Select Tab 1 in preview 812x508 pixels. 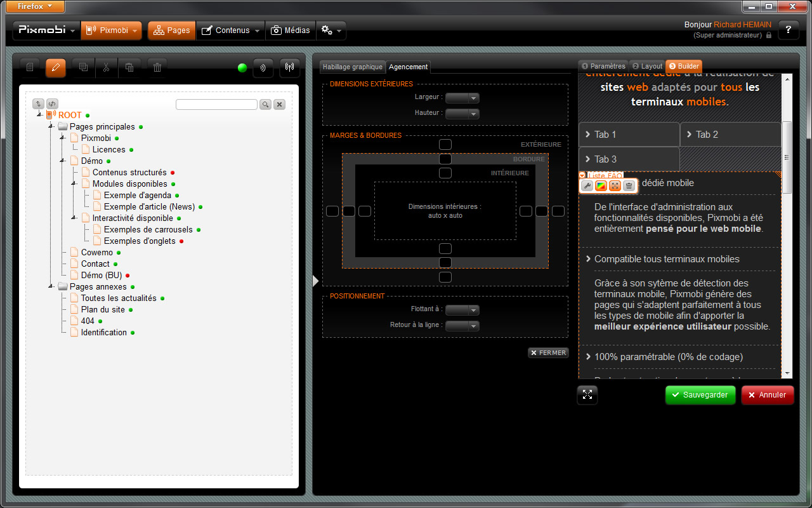click(629, 135)
